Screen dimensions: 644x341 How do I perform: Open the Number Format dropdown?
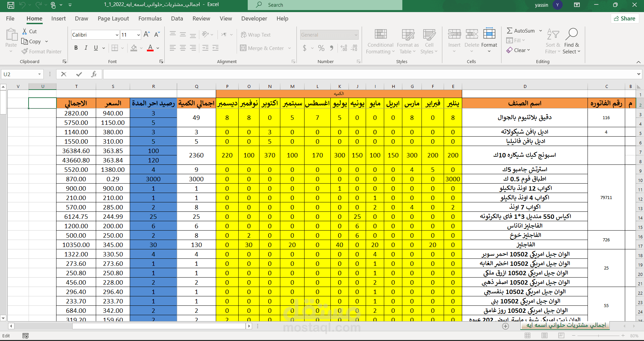point(355,35)
